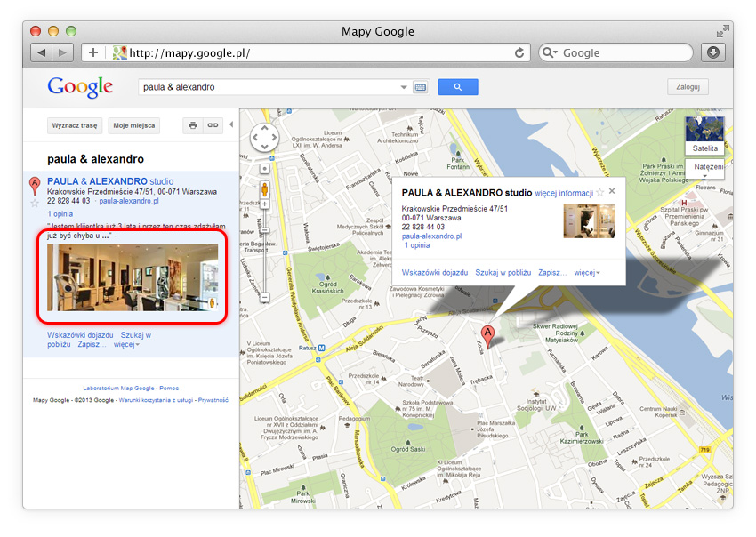The image size is (756, 537).
Task: Expand 'więcej' in the map popup
Action: pyautogui.click(x=587, y=272)
